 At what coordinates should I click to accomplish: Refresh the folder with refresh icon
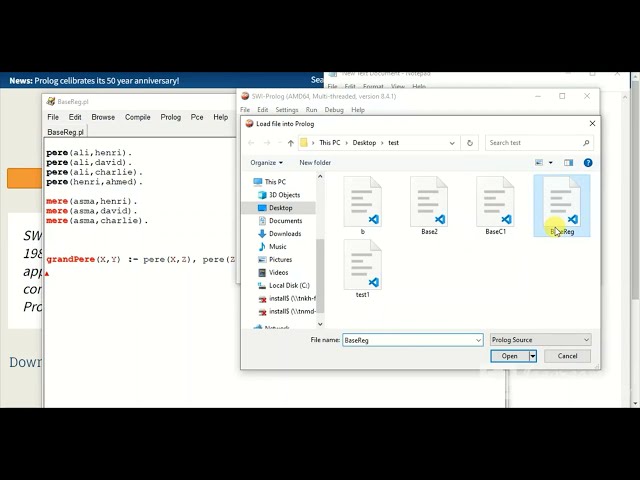click(470, 143)
